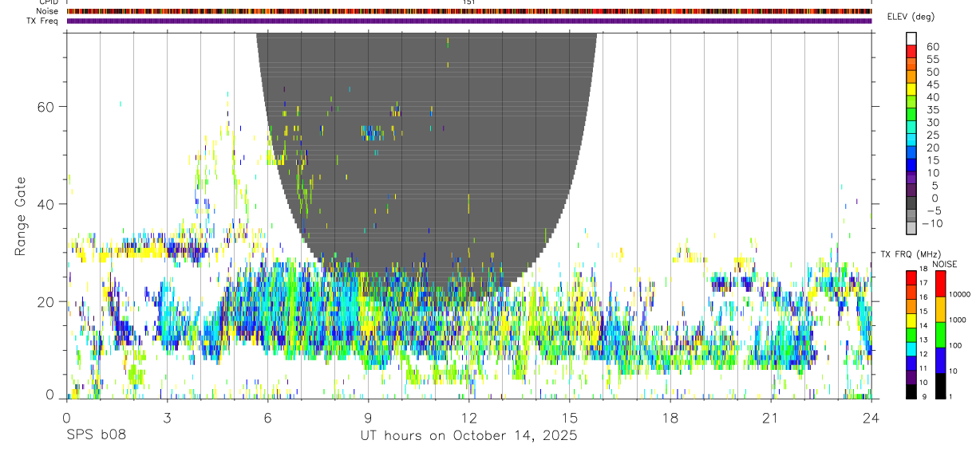Click the "100" label on the NOISE scale
Viewport: 980px width, 452px height.
point(957,345)
